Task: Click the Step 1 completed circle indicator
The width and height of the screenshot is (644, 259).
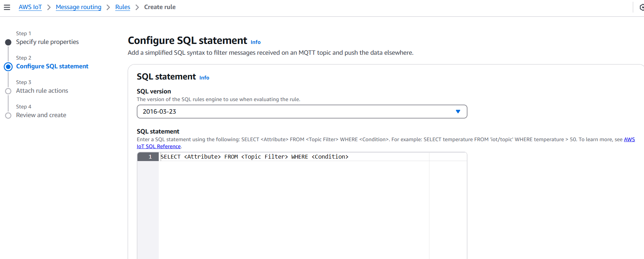Action: (x=8, y=42)
